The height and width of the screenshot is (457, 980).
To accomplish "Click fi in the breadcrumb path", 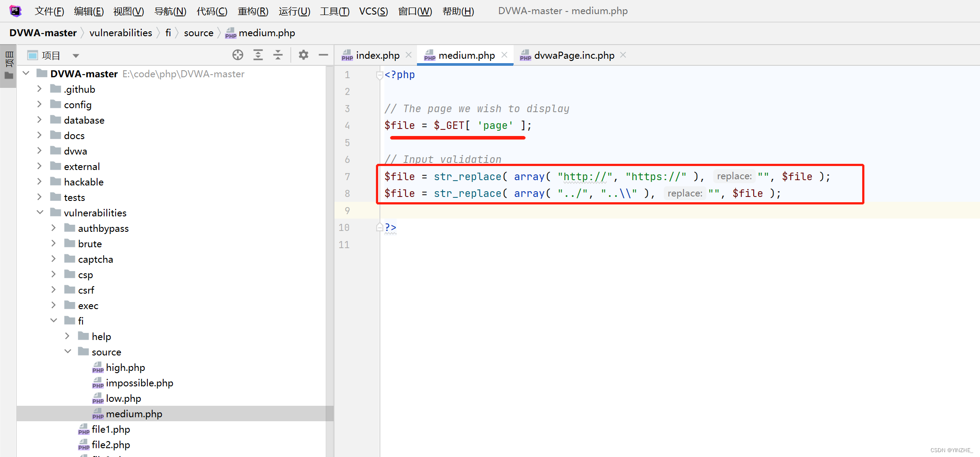I will click(x=168, y=33).
